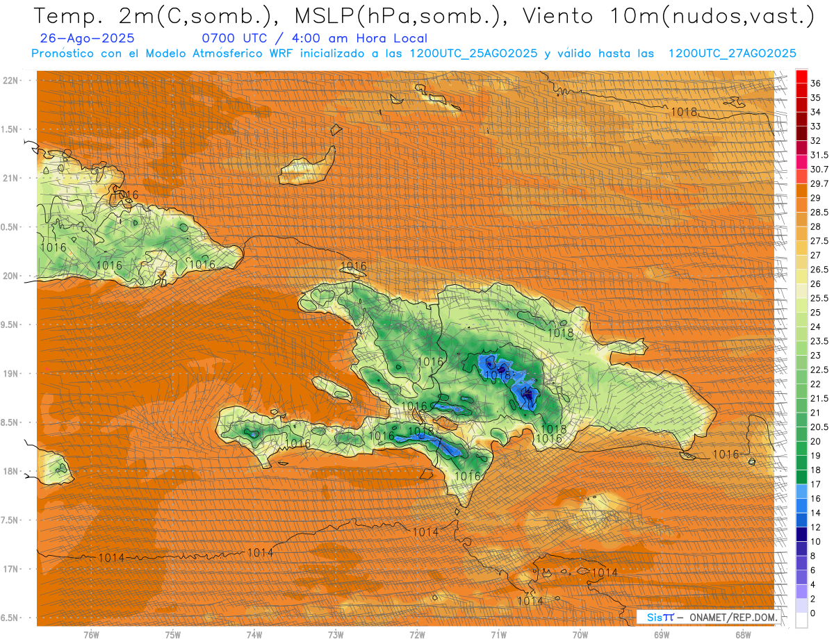Click legend value "31.5" on the color scale
This screenshot has width=834, height=644.
tap(819, 155)
